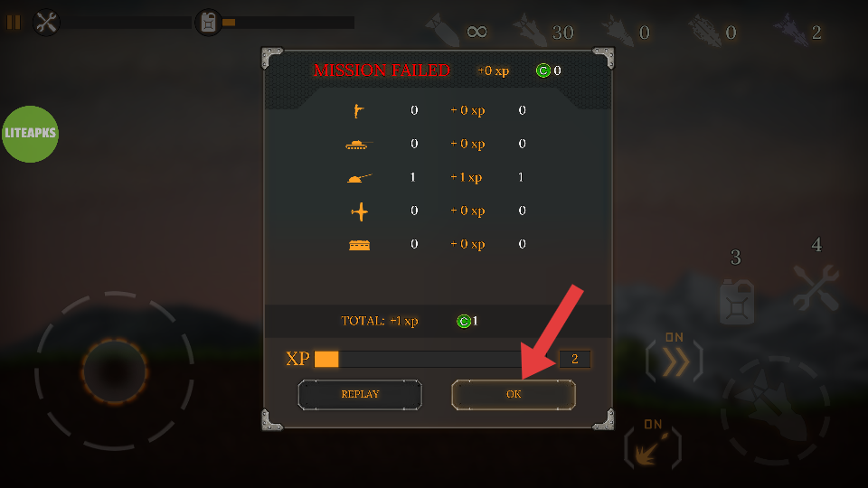The image size is (868, 488).
Task: Use the repair tools item labeled 4
Action: (x=816, y=287)
